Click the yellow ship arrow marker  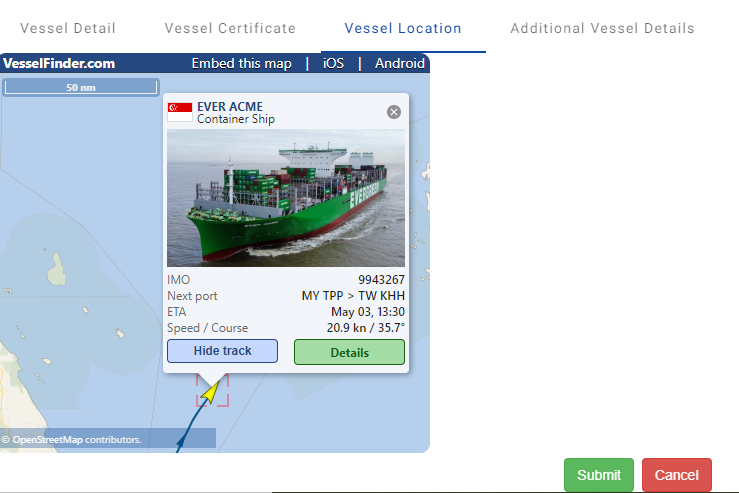point(211,392)
